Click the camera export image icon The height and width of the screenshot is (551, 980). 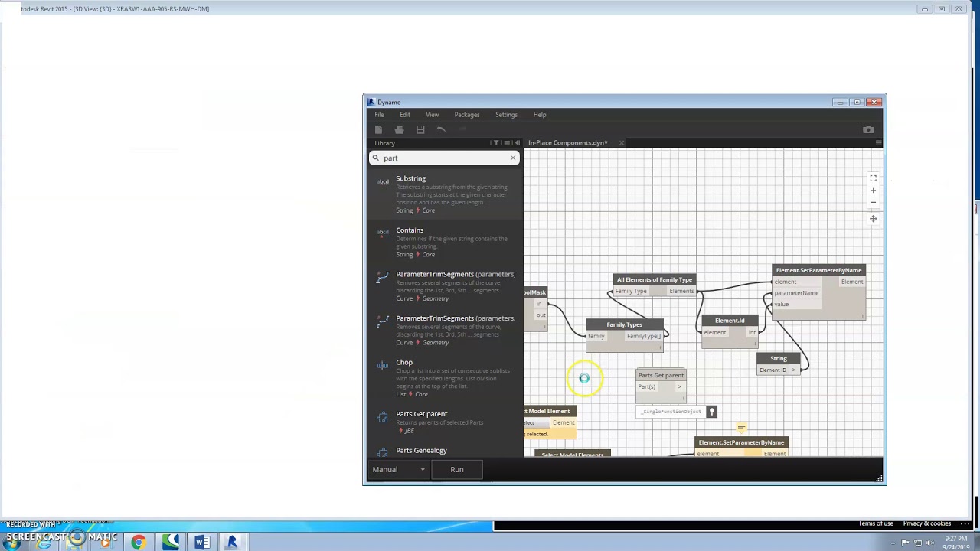[x=868, y=129]
